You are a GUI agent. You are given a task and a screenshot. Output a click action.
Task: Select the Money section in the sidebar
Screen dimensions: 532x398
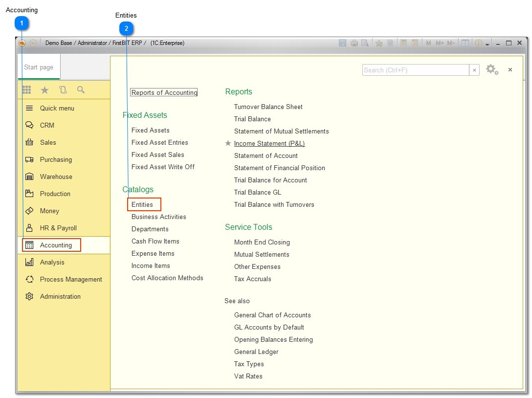point(48,211)
